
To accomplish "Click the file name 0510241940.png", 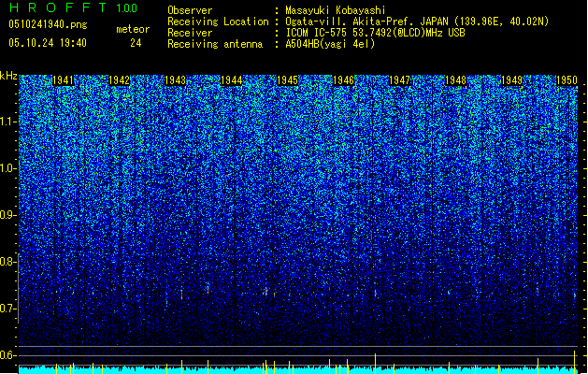I will click(x=48, y=25).
